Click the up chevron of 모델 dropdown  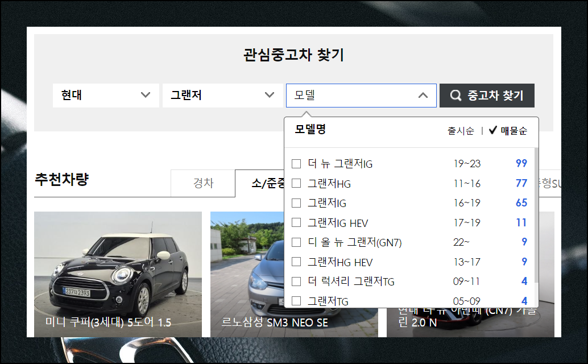click(x=423, y=95)
